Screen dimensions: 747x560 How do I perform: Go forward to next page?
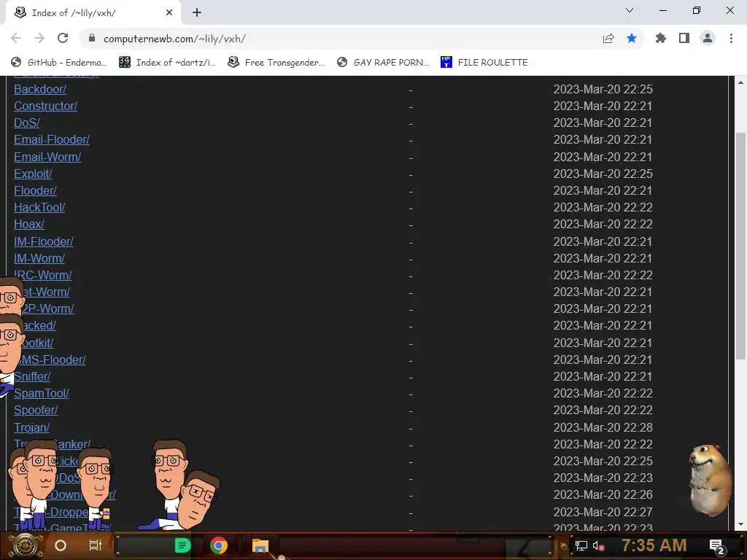coord(39,38)
